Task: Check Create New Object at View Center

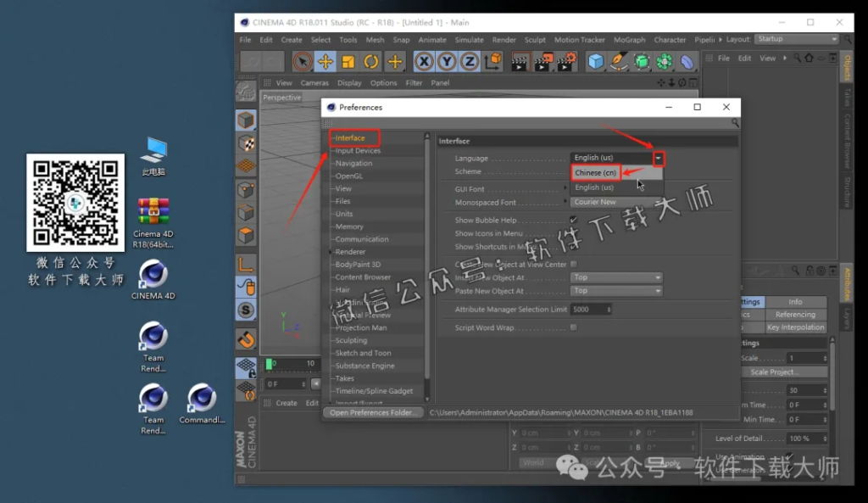Action: click(574, 264)
